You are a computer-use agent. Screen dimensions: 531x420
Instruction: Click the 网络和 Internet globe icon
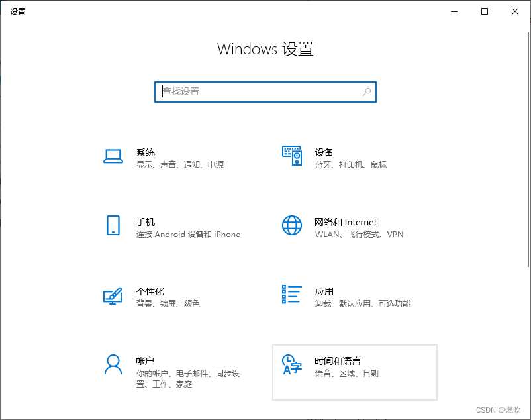292,225
